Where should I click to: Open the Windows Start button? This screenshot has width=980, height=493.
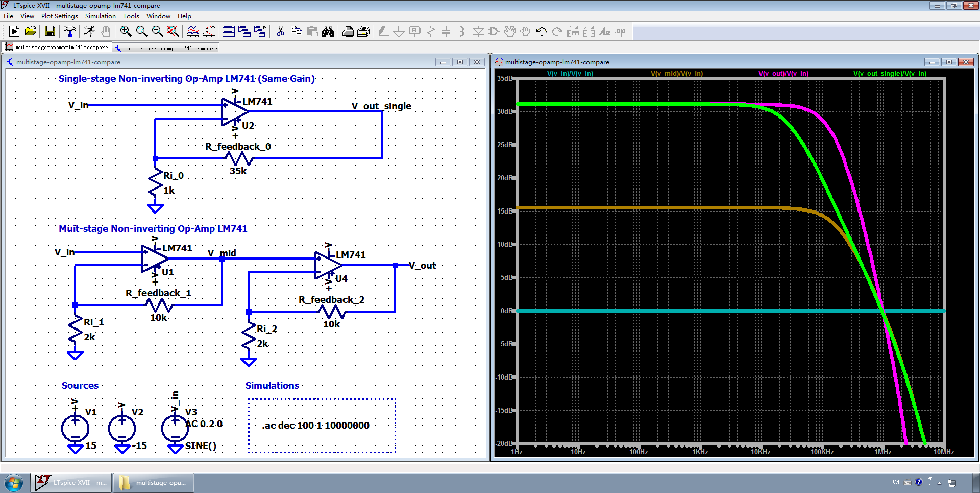[x=13, y=482]
